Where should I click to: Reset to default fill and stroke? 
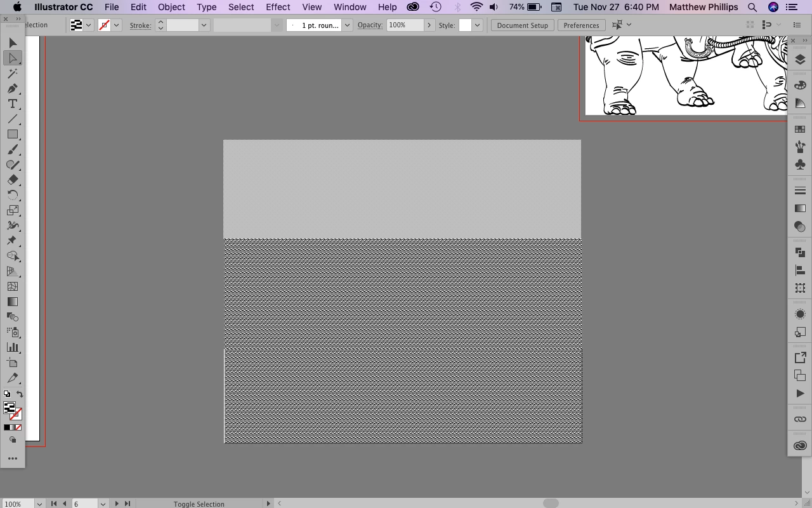coord(7,394)
